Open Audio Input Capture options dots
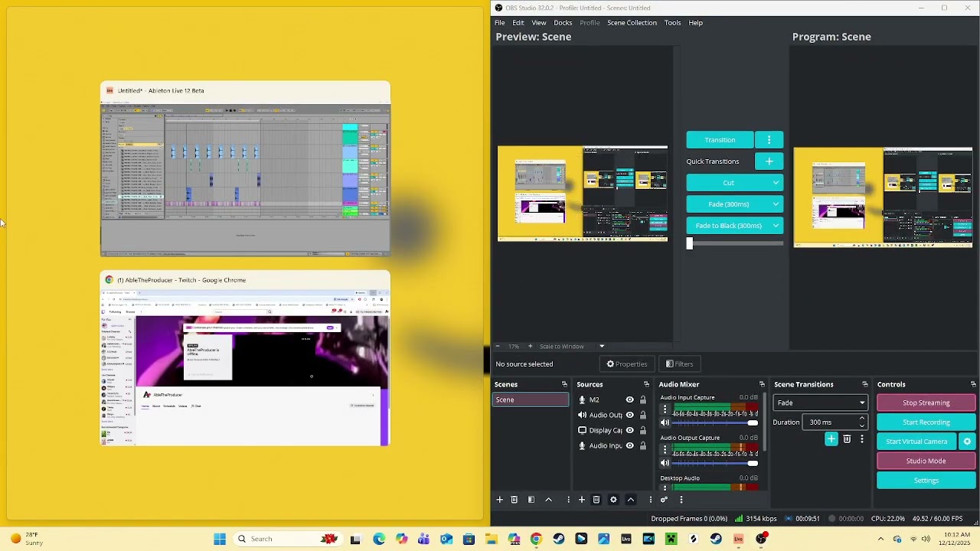The image size is (980, 551). 665,410
